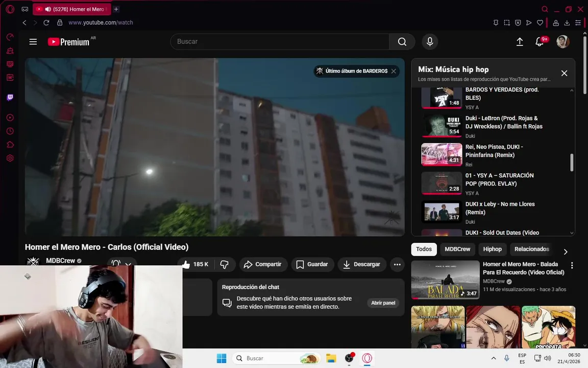Dismiss Último álbum de BARDERO$ card
The width and height of the screenshot is (588, 368).
tap(394, 71)
